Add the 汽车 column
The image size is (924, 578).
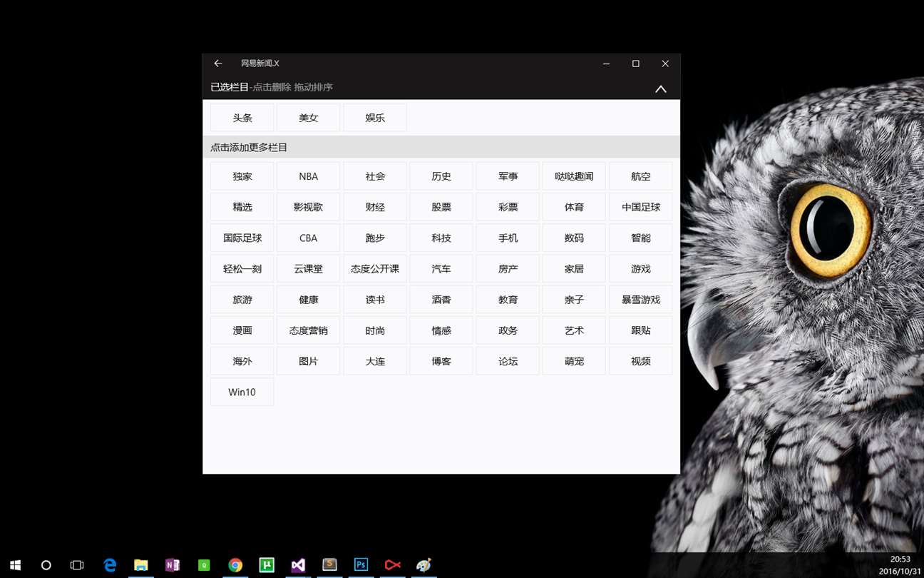[441, 269]
